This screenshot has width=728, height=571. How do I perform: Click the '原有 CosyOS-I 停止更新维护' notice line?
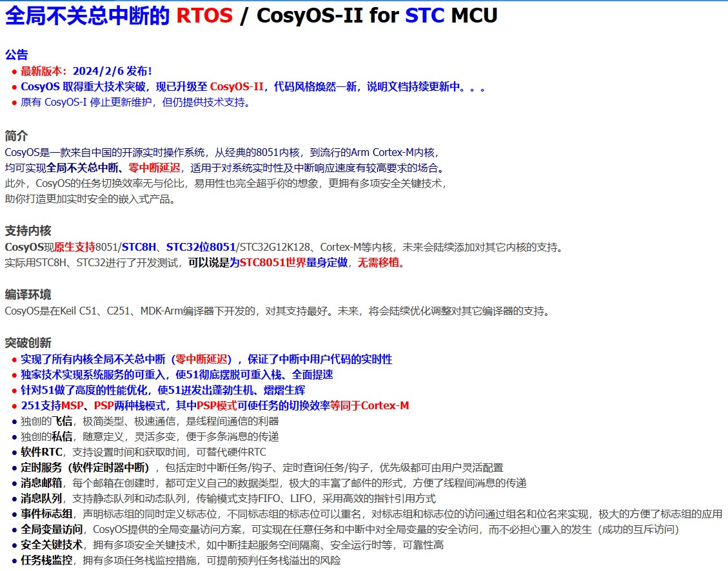135,102
